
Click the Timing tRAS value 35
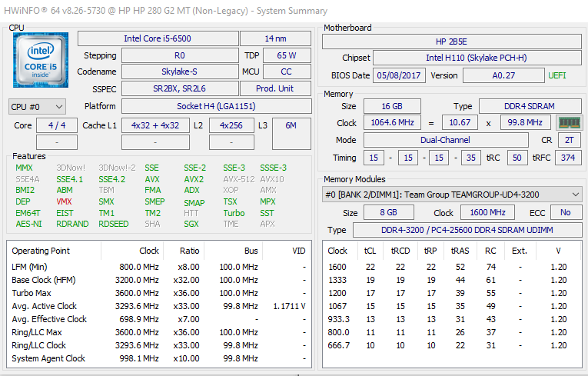[x=471, y=158]
